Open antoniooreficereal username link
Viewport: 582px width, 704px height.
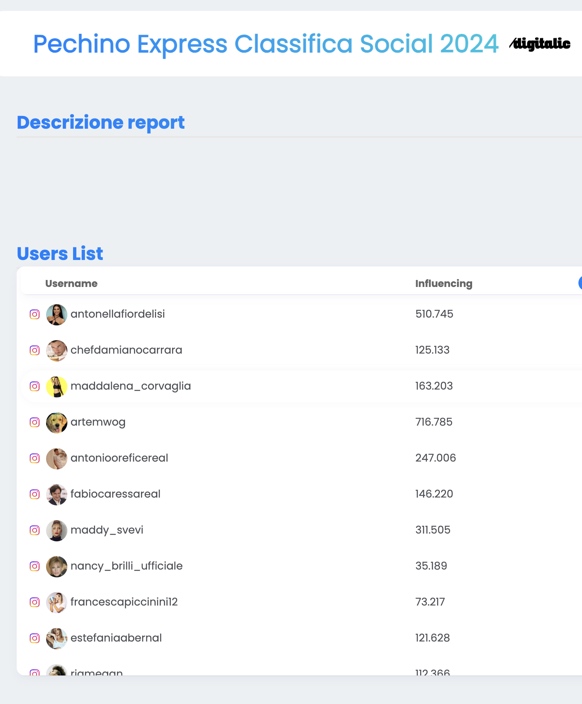pyautogui.click(x=119, y=458)
